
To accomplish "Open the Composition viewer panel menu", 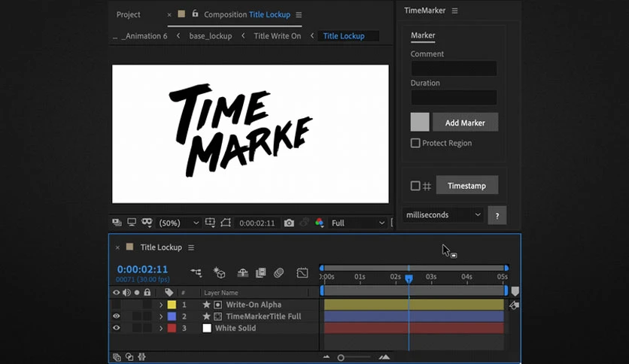I will 299,14.
